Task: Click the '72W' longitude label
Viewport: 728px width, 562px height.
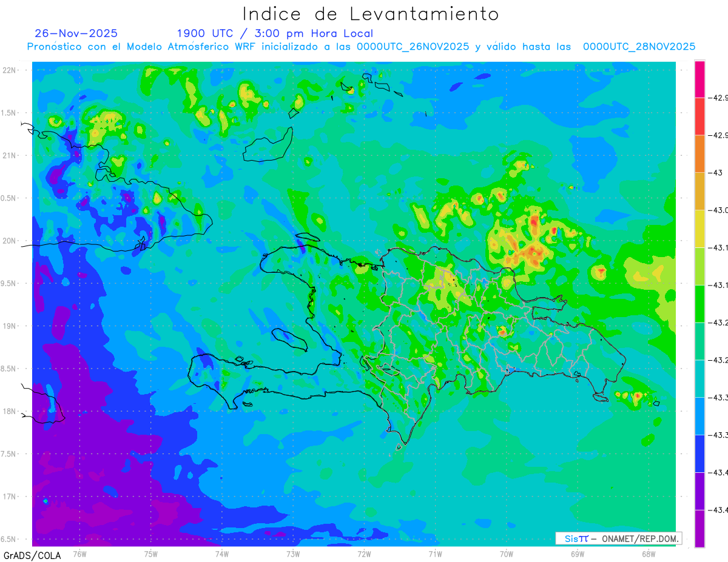Action: 364,554
